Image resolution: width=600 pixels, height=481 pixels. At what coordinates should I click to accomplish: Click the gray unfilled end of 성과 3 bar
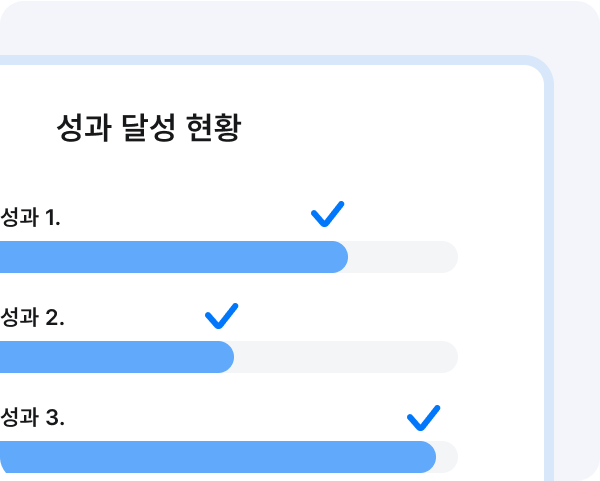tap(448, 457)
